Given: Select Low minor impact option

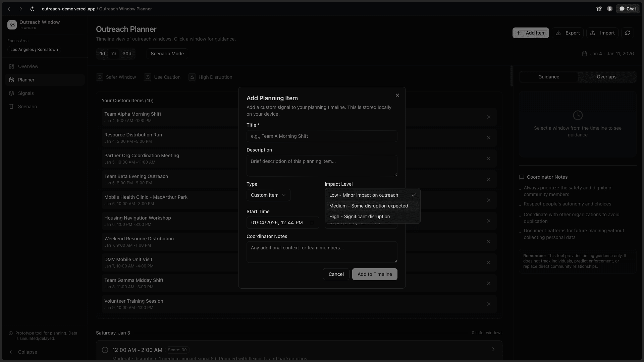Looking at the screenshot, I should pyautogui.click(x=364, y=195).
